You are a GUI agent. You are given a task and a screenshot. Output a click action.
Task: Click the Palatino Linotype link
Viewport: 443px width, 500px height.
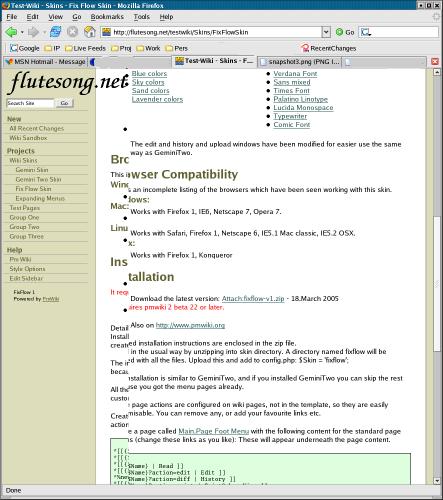(300, 99)
